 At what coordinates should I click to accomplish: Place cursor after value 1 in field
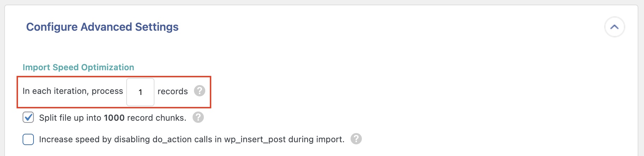[143, 92]
